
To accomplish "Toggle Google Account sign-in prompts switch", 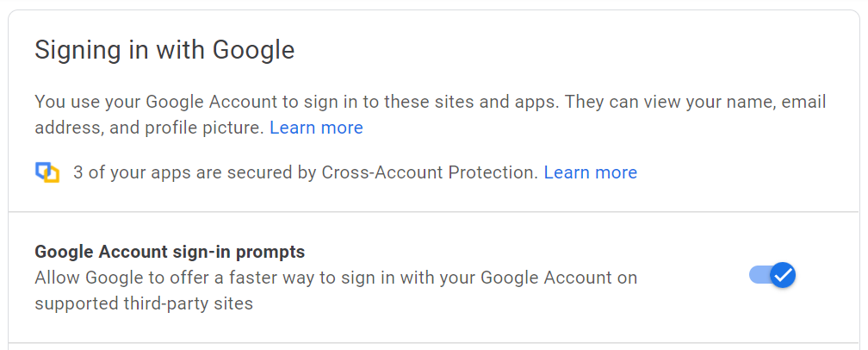I will pos(772,275).
